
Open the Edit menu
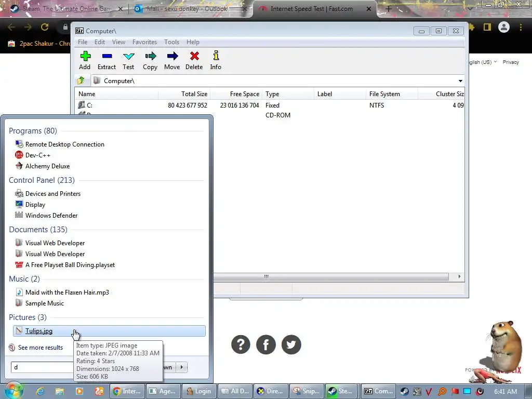(x=99, y=42)
